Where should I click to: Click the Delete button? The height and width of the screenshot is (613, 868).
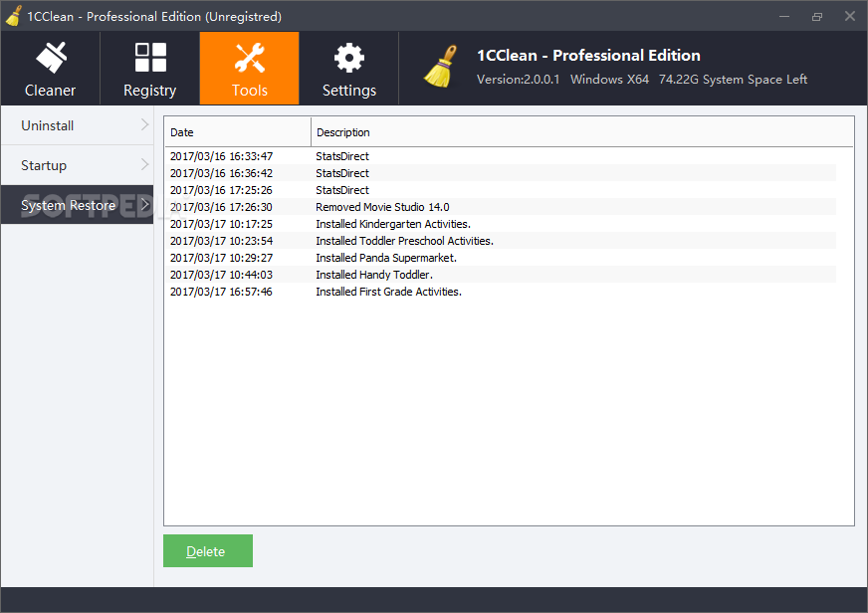click(208, 551)
